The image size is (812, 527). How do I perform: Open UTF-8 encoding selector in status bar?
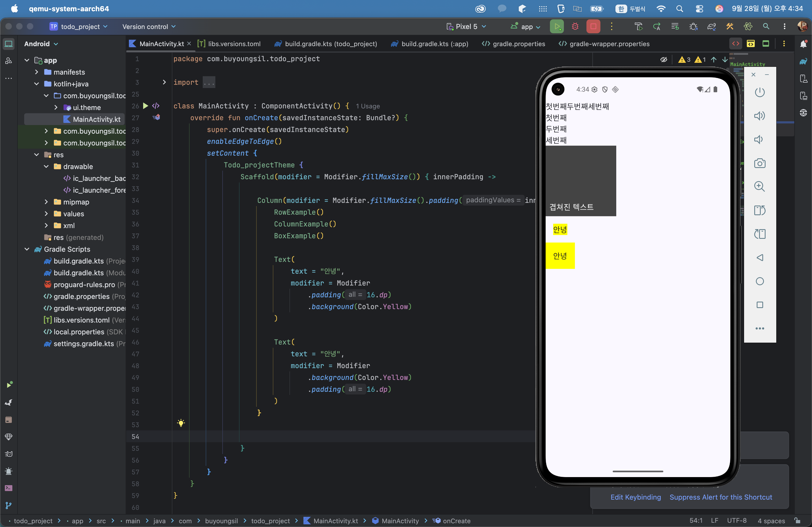click(x=737, y=520)
